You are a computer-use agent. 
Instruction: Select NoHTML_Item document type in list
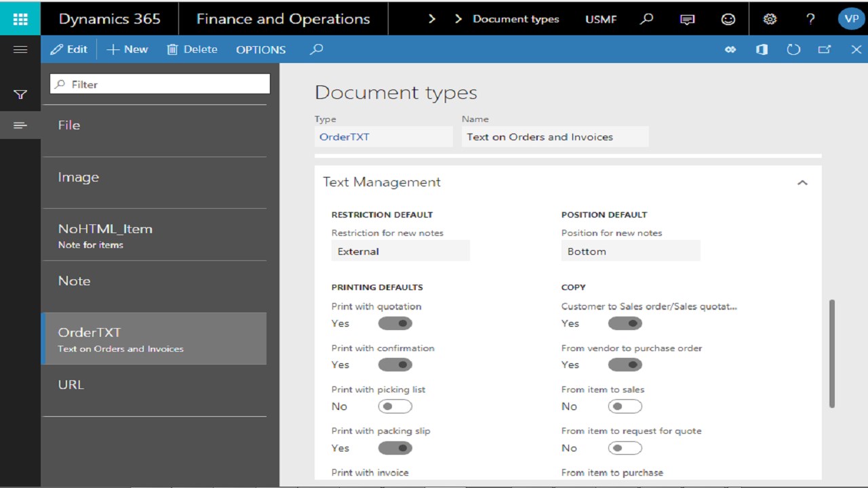point(155,235)
